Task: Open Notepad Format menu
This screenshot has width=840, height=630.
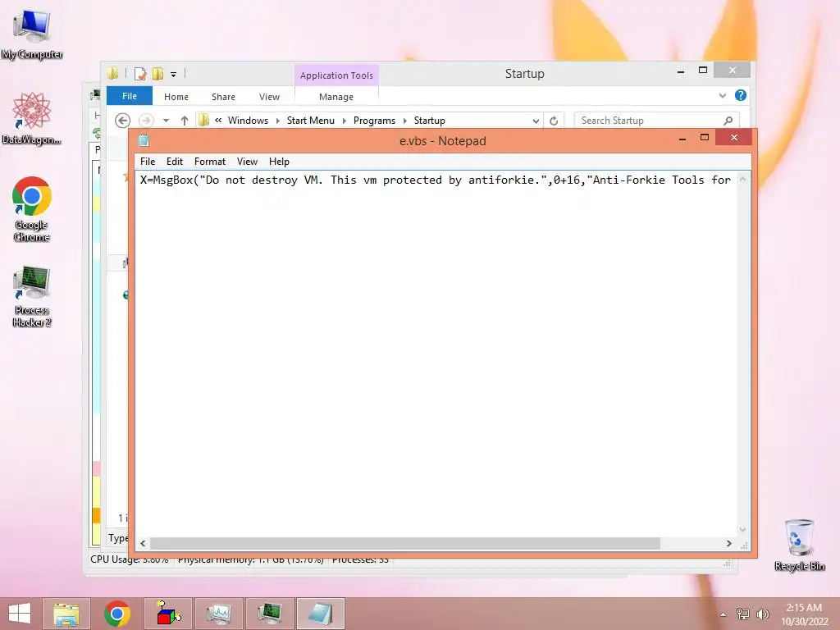Action: tap(210, 162)
